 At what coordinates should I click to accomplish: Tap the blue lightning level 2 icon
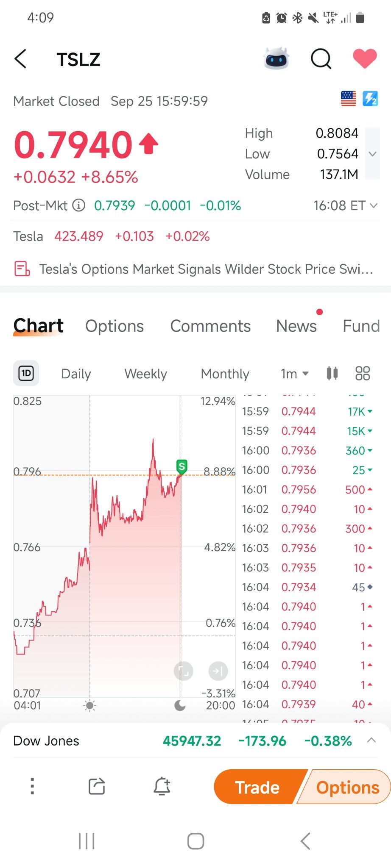coord(370,99)
